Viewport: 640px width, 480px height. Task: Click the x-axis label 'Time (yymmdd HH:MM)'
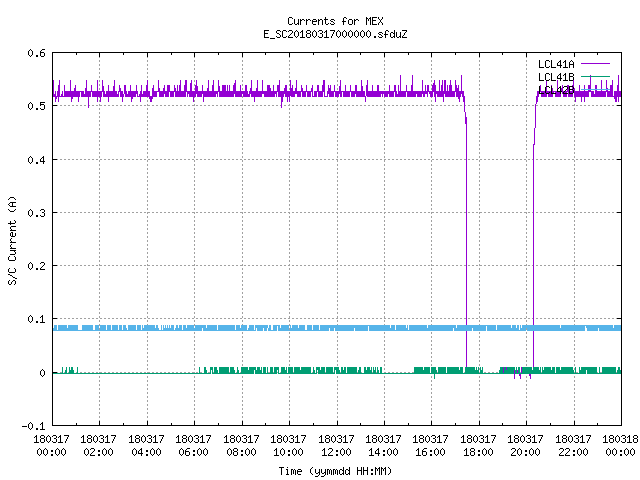(x=335, y=471)
